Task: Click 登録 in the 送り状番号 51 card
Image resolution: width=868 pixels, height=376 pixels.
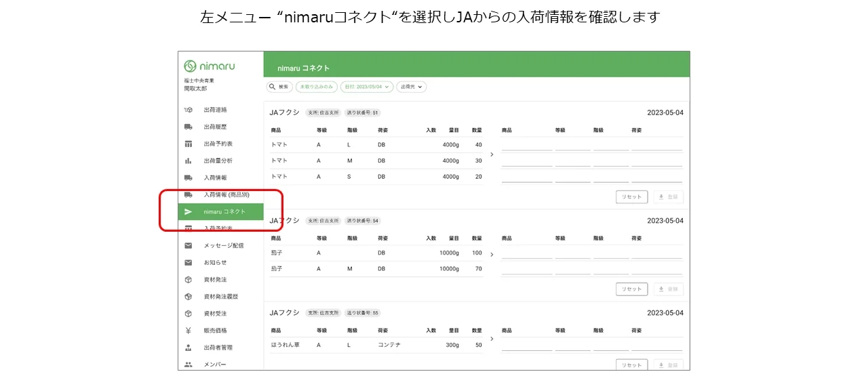Action: (669, 197)
